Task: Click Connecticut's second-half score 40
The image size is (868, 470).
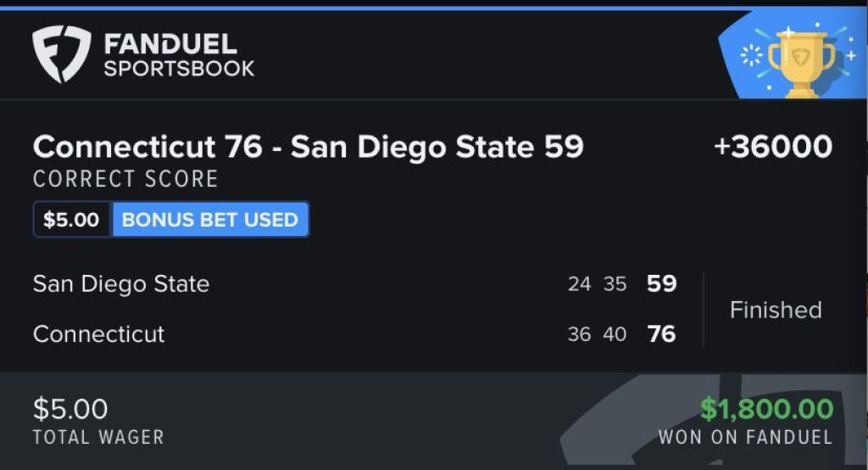Action: [615, 335]
